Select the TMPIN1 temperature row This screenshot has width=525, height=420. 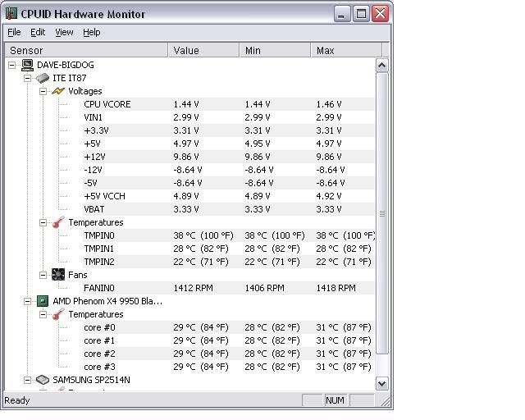[229, 249]
